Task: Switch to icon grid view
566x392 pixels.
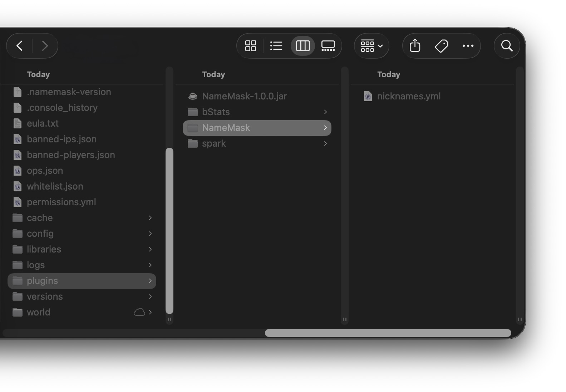Action: (x=251, y=46)
